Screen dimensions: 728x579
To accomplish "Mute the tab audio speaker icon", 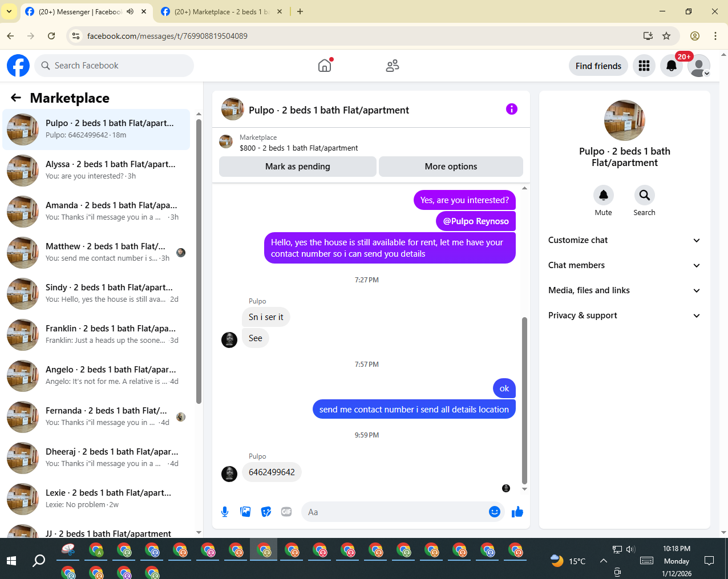I will (130, 11).
